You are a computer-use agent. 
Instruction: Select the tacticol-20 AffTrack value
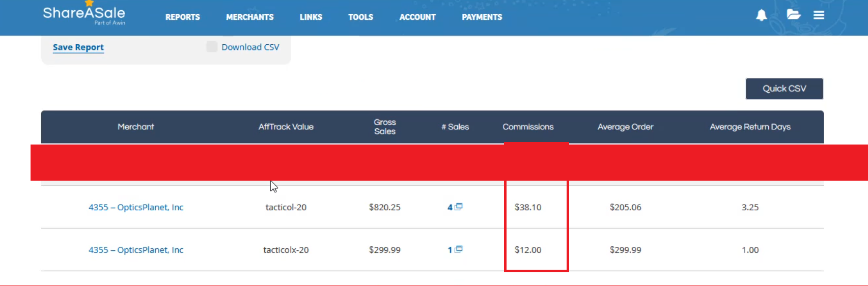[286, 207]
